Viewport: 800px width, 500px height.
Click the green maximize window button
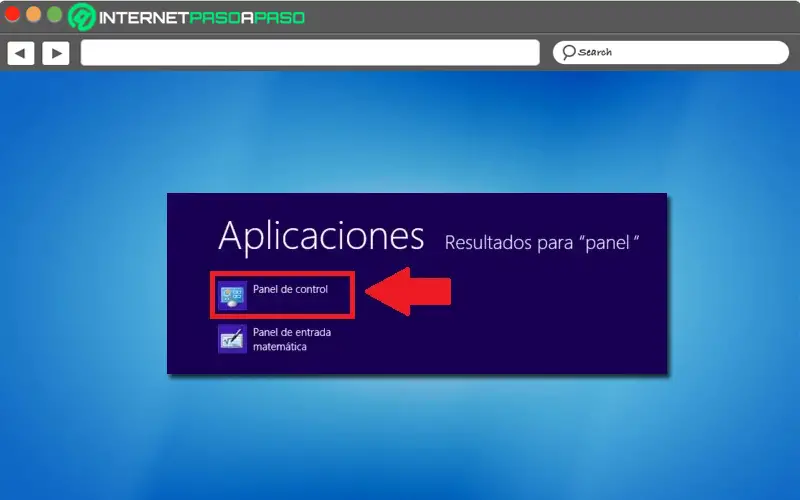(x=54, y=14)
